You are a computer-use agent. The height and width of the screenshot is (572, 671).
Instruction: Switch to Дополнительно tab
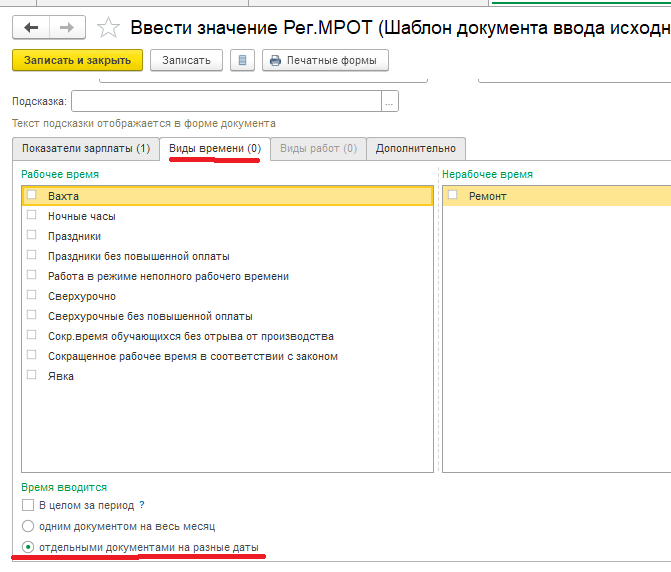tap(415, 149)
